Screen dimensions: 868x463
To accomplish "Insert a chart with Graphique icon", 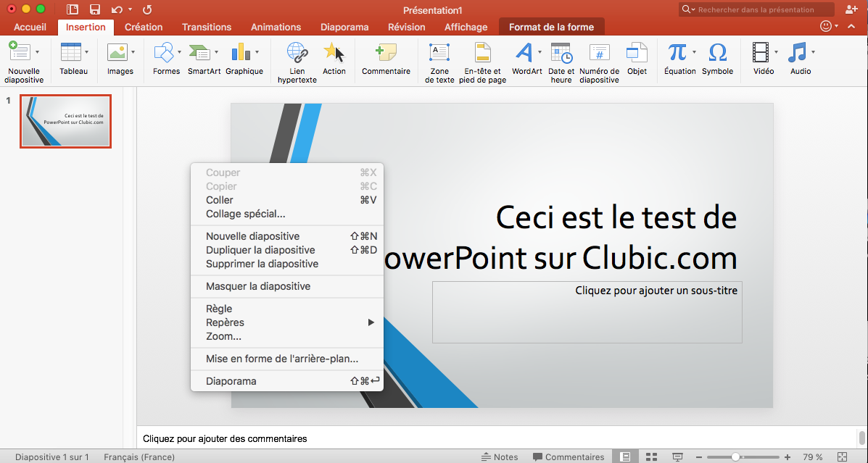I will (x=241, y=52).
